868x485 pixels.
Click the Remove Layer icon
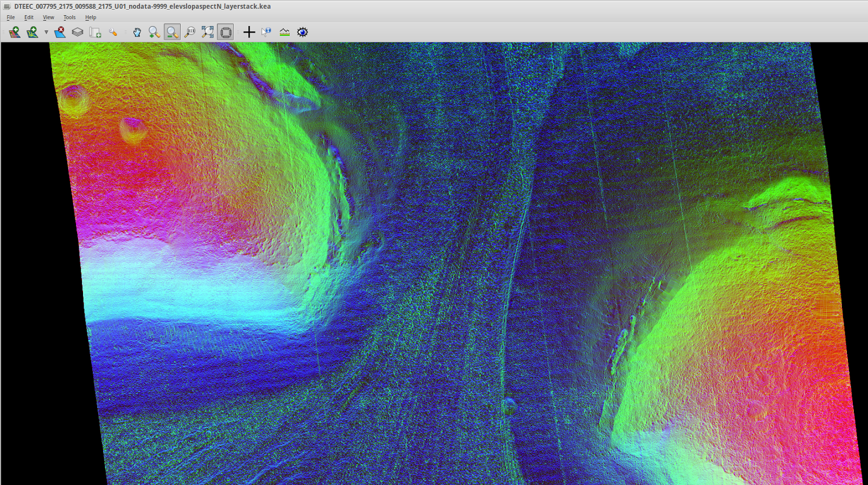60,33
